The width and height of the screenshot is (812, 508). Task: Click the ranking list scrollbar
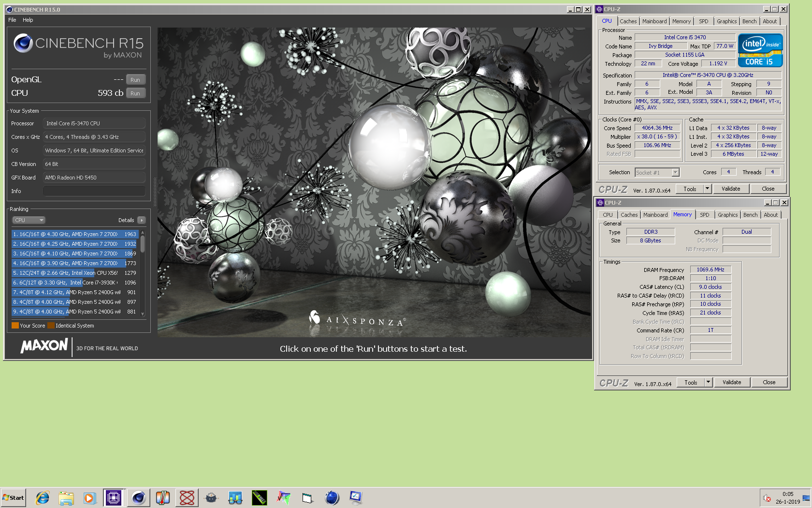[143, 273]
